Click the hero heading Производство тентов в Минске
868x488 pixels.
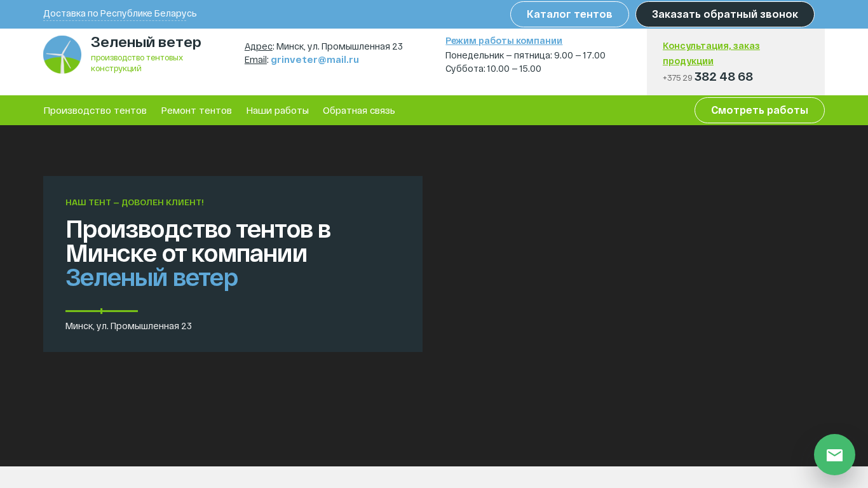point(198,241)
